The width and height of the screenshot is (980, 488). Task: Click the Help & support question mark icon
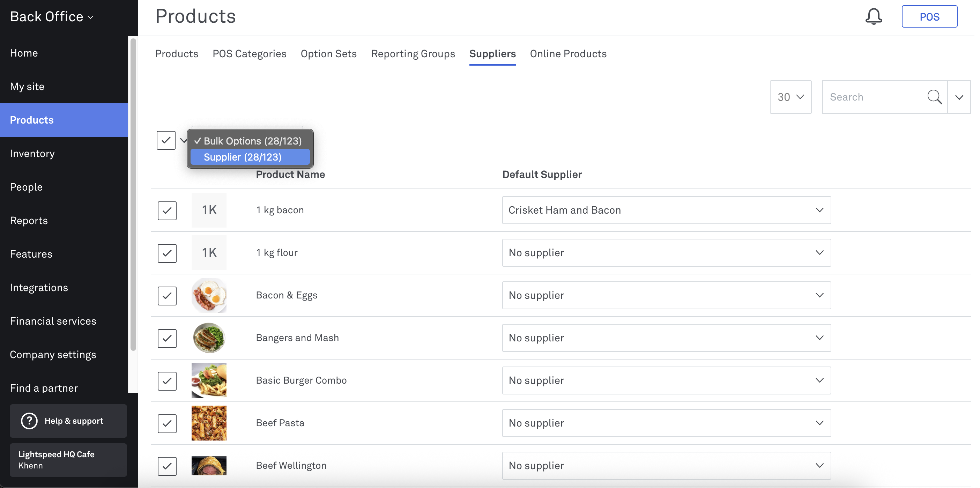(x=29, y=421)
